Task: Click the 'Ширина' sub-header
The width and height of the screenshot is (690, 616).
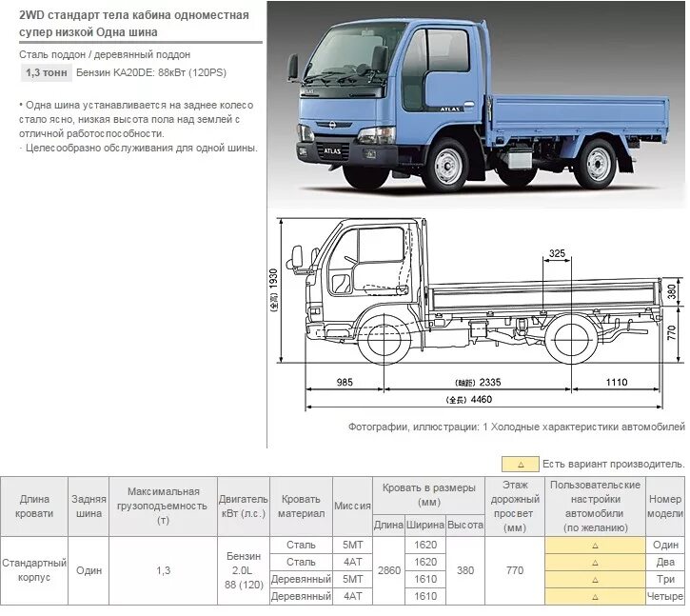Action: tap(425, 525)
